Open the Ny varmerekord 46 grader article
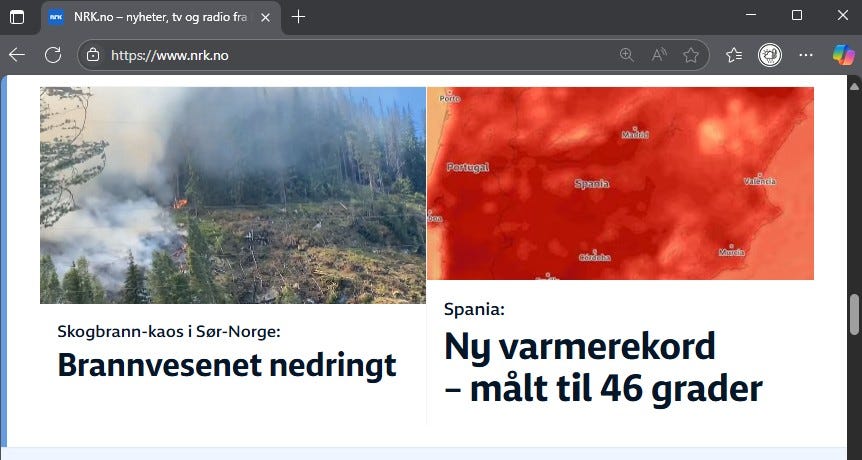The width and height of the screenshot is (862, 460). (x=603, y=367)
